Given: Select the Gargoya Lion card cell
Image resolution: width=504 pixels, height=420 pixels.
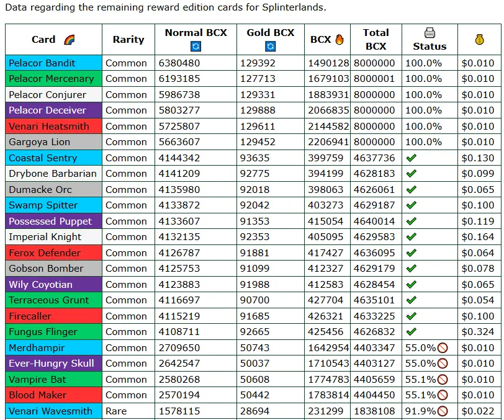Looking at the screenshot, I should (53, 142).
